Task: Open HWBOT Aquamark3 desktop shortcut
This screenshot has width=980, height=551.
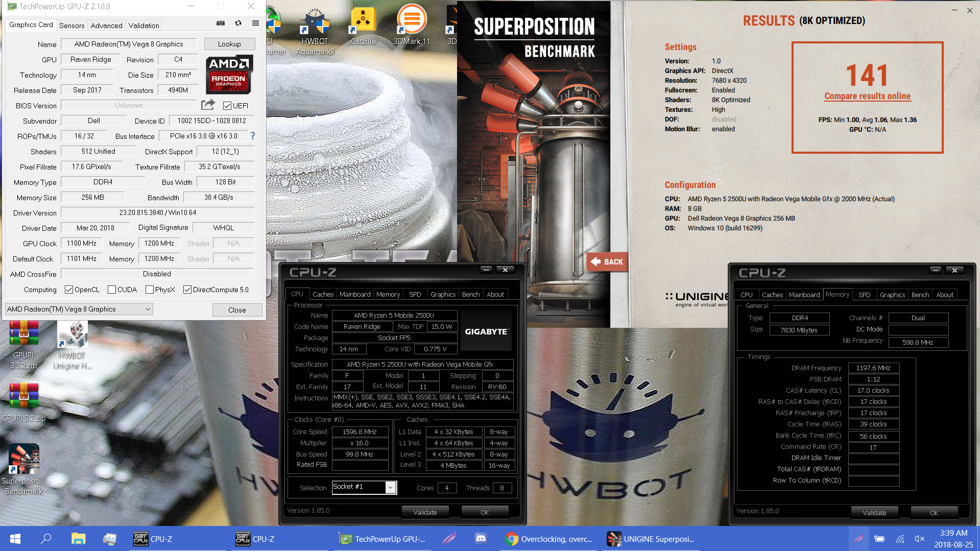Action: pos(315,31)
